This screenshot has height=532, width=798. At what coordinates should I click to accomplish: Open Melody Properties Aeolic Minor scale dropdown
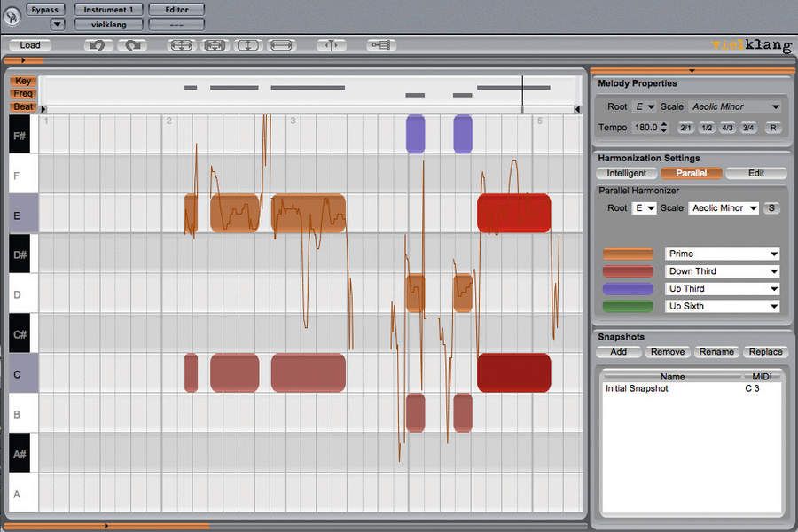(735, 107)
